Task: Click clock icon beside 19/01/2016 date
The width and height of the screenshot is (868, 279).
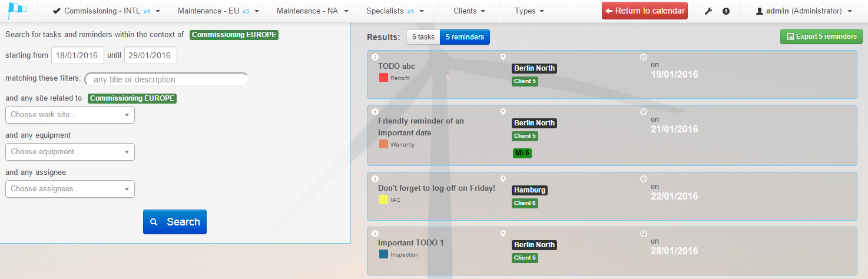Action: pyautogui.click(x=643, y=57)
